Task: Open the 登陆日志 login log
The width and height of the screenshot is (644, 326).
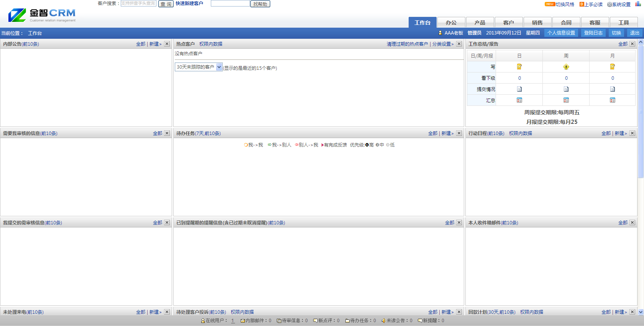Action: [593, 33]
